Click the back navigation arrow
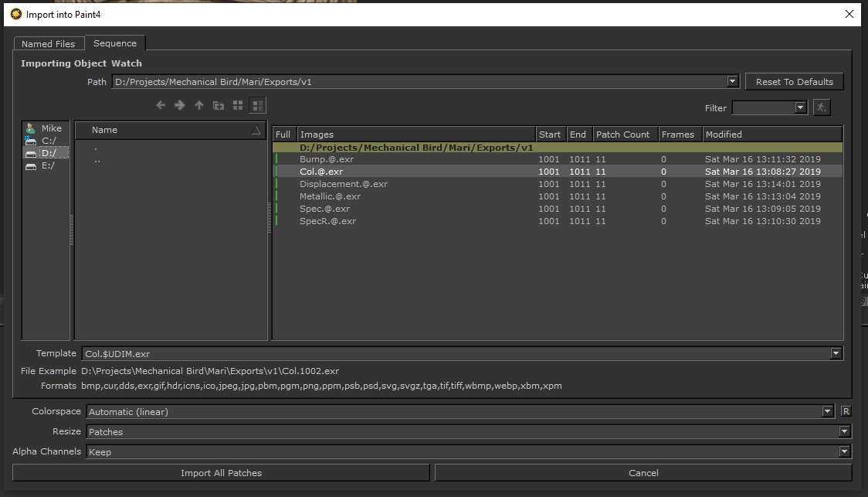868x497 pixels. [x=161, y=105]
